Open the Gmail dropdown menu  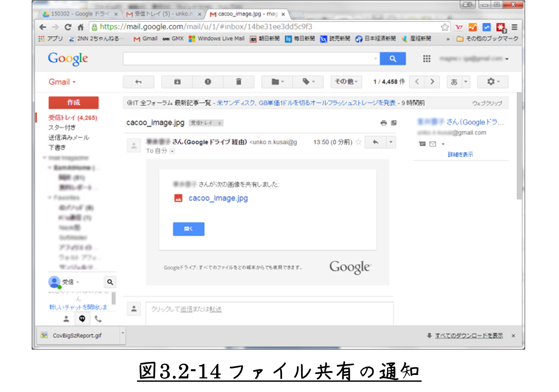point(62,82)
